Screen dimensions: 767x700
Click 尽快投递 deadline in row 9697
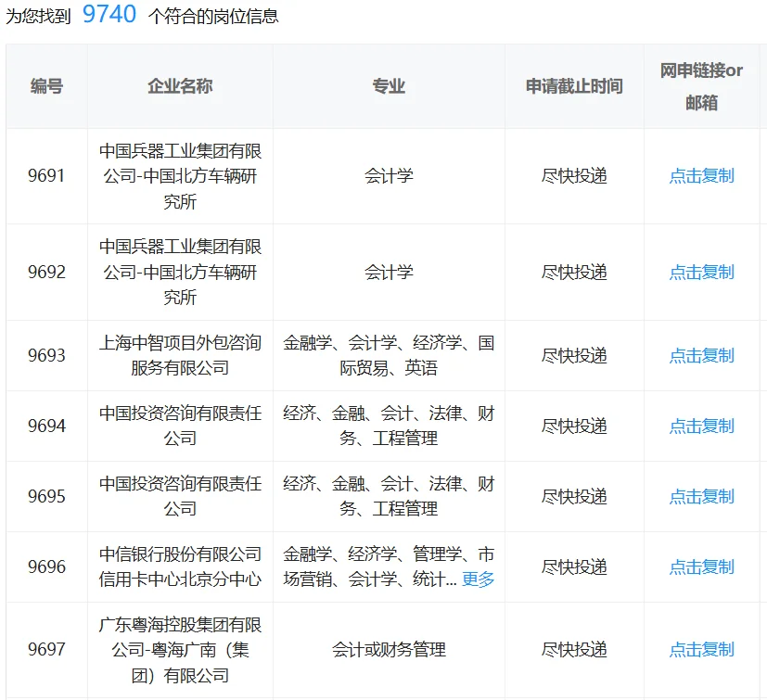tap(574, 650)
